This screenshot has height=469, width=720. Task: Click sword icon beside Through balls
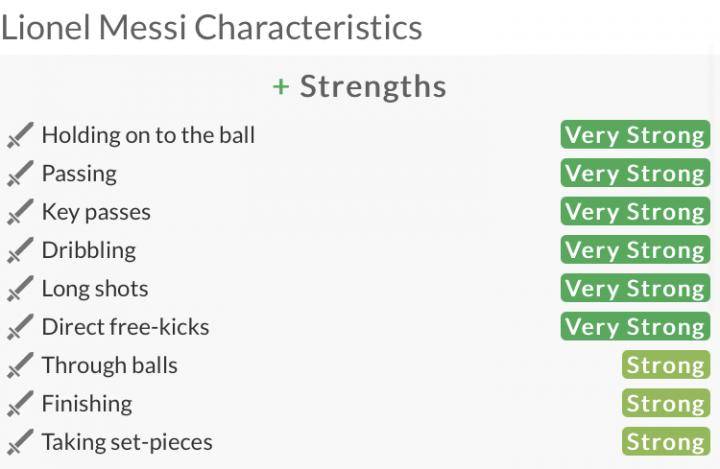coord(20,366)
